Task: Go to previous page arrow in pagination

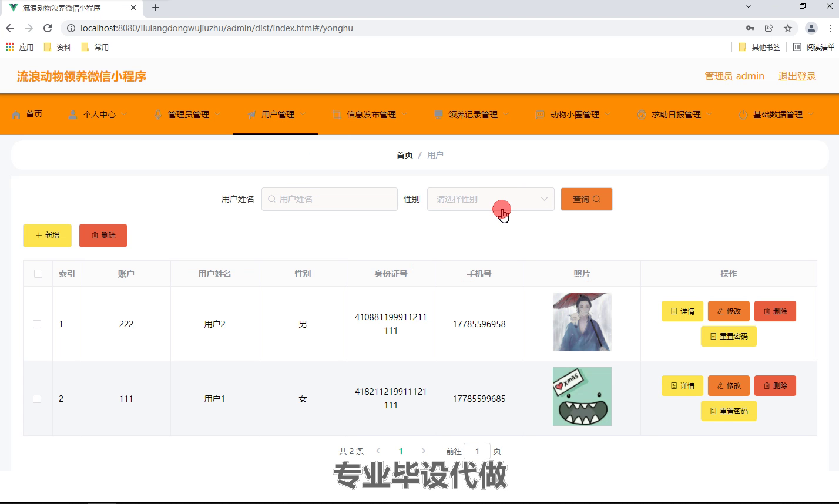Action: pyautogui.click(x=378, y=451)
